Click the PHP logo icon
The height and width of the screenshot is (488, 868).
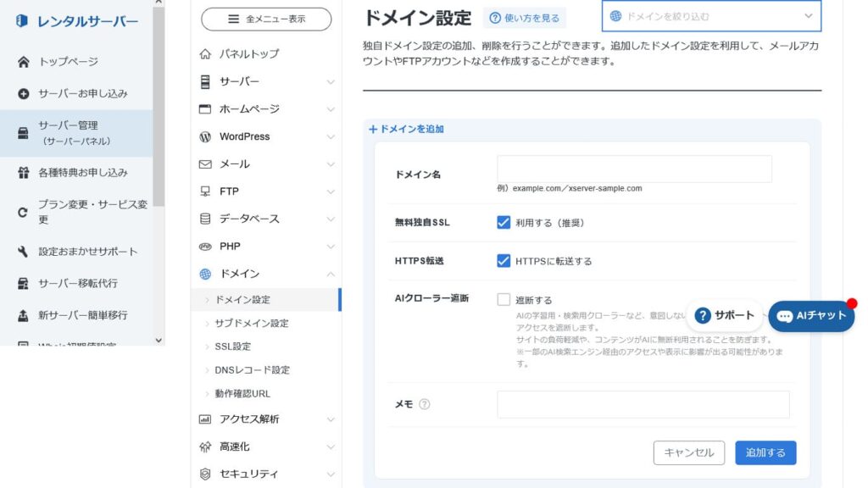tap(205, 247)
